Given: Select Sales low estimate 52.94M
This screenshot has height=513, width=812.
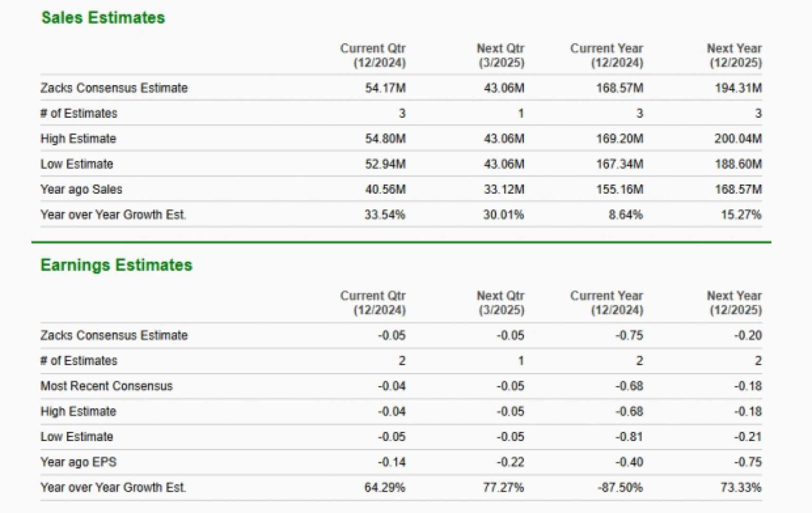Looking at the screenshot, I should point(385,164).
